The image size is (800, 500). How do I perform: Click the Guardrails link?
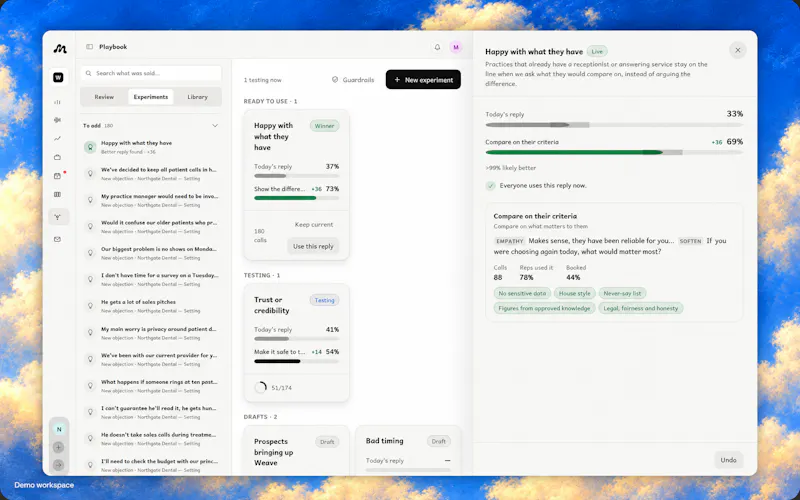(x=353, y=80)
